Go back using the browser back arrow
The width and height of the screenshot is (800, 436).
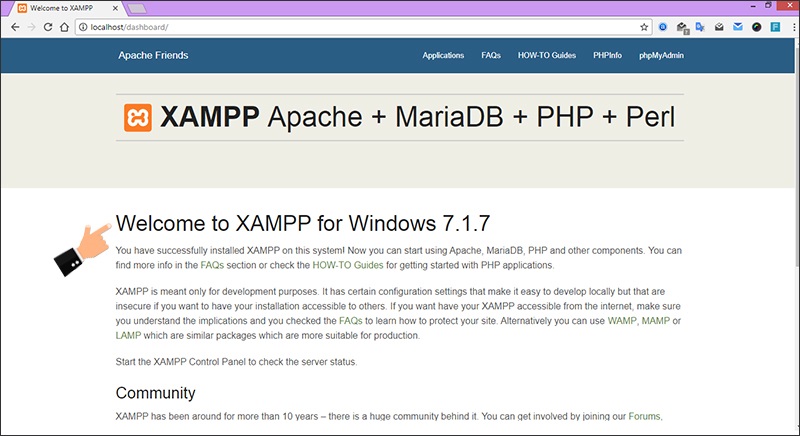click(x=15, y=27)
